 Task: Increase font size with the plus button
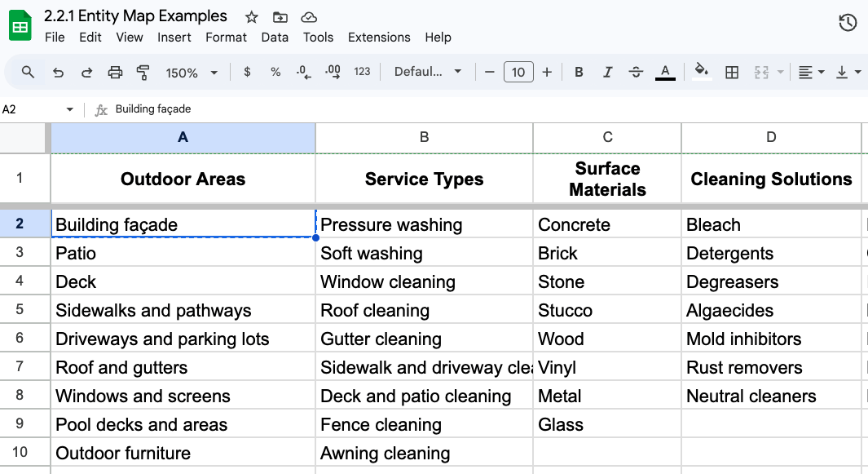(x=546, y=72)
